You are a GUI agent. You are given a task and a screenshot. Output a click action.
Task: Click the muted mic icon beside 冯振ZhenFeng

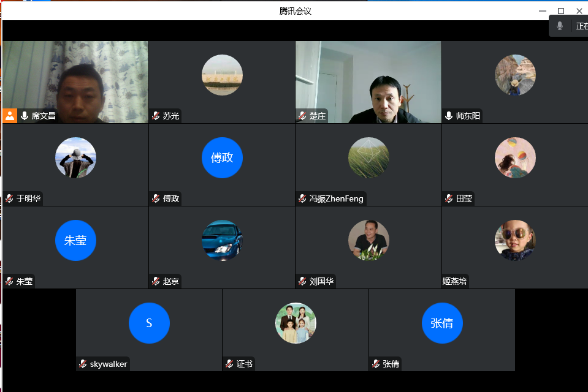coord(302,198)
